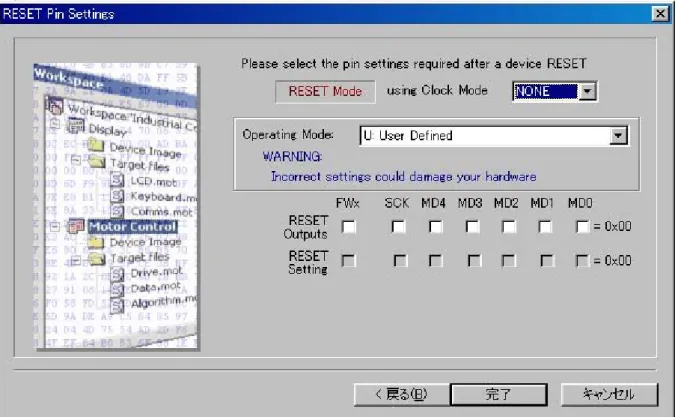Open the Operating Mode dropdown arrow
The image size is (678, 417).
(618, 136)
